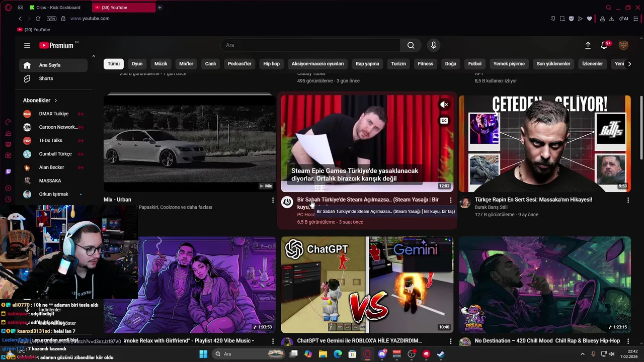Open options for Bir Sabah Türkiye'de video
The height and width of the screenshot is (362, 644).
(x=450, y=200)
